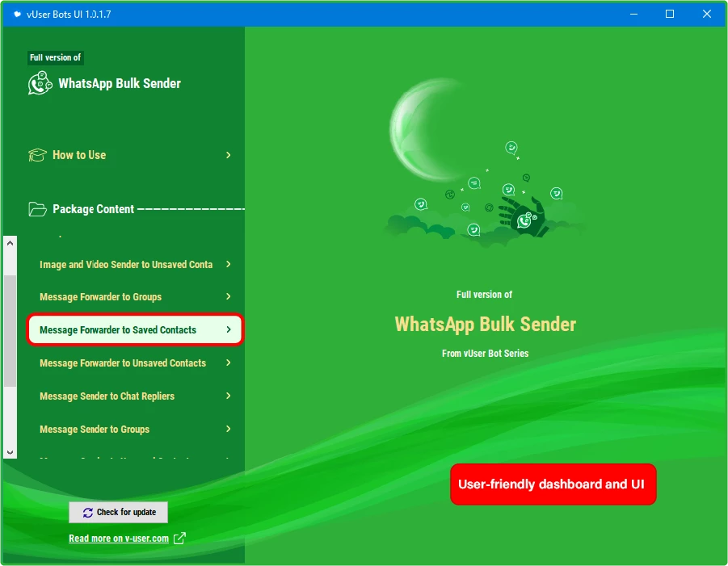728x566 pixels.
Task: Click the large WhatsApp Bulk Sender main title
Action: pyautogui.click(x=485, y=325)
